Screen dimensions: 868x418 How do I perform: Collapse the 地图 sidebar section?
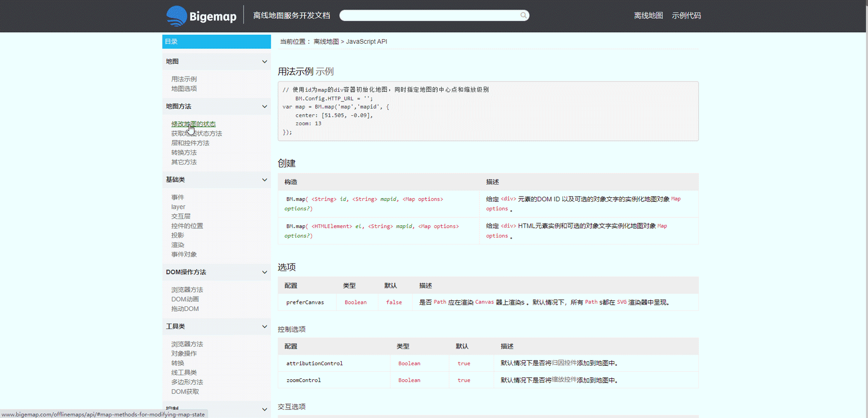pos(264,61)
